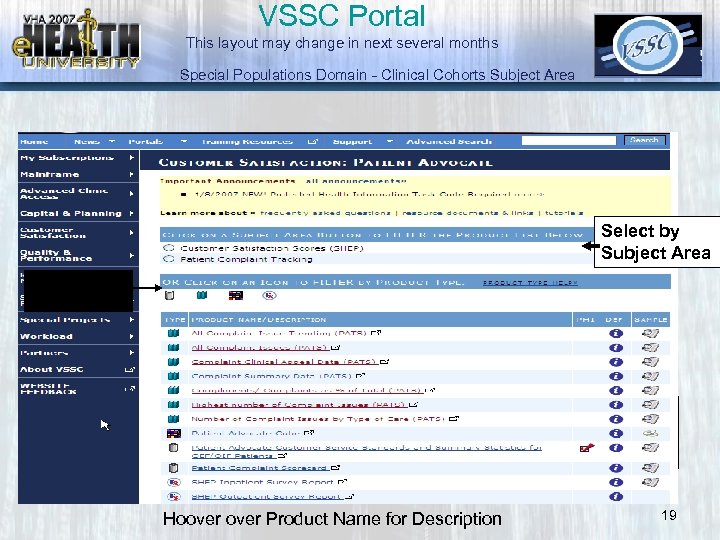Open Customer Satisfaction in the sidebar
The image size is (720, 540).
53,232
